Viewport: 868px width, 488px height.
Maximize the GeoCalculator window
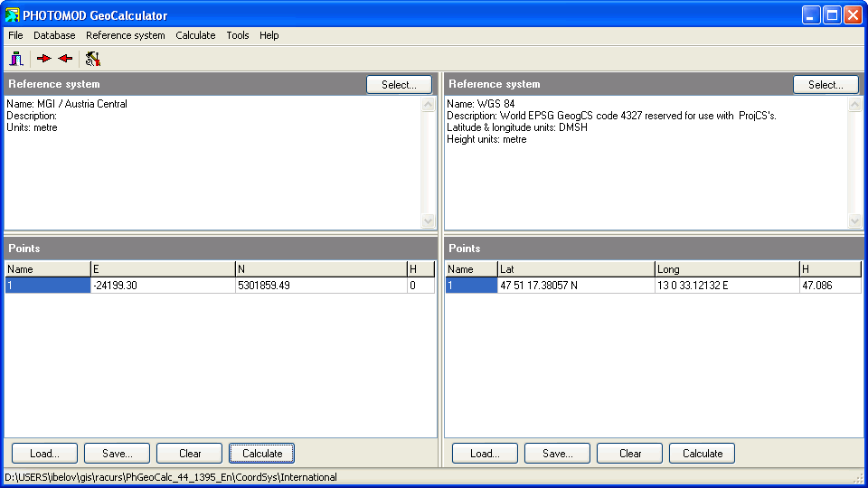click(x=832, y=15)
